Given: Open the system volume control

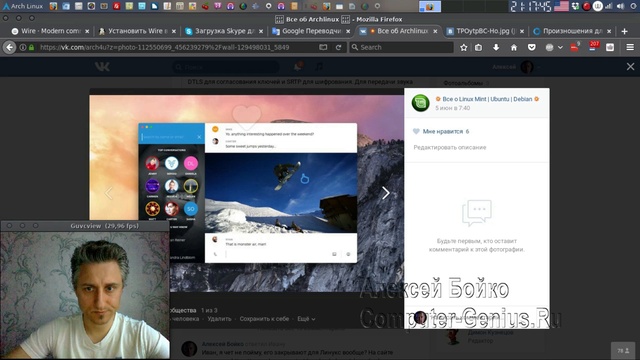Looking at the screenshot, I should pyautogui.click(x=620, y=6).
